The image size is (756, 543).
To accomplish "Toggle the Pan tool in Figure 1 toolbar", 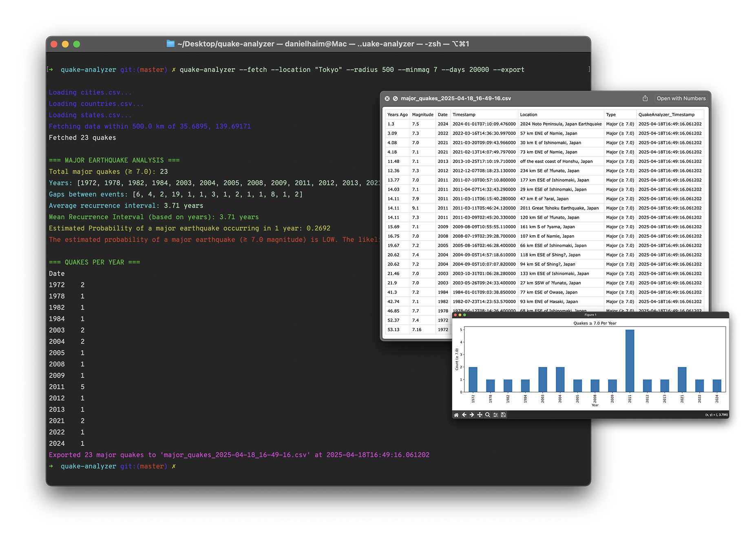I will (x=480, y=415).
